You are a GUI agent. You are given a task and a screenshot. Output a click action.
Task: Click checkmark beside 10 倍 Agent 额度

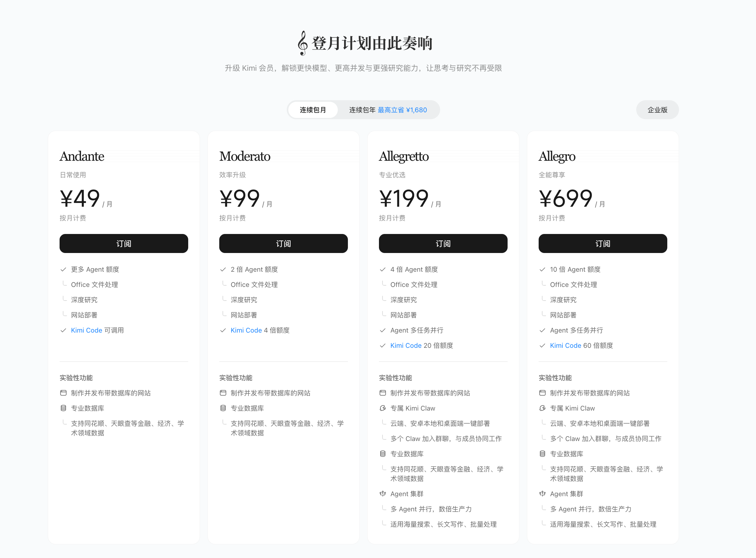click(x=542, y=269)
